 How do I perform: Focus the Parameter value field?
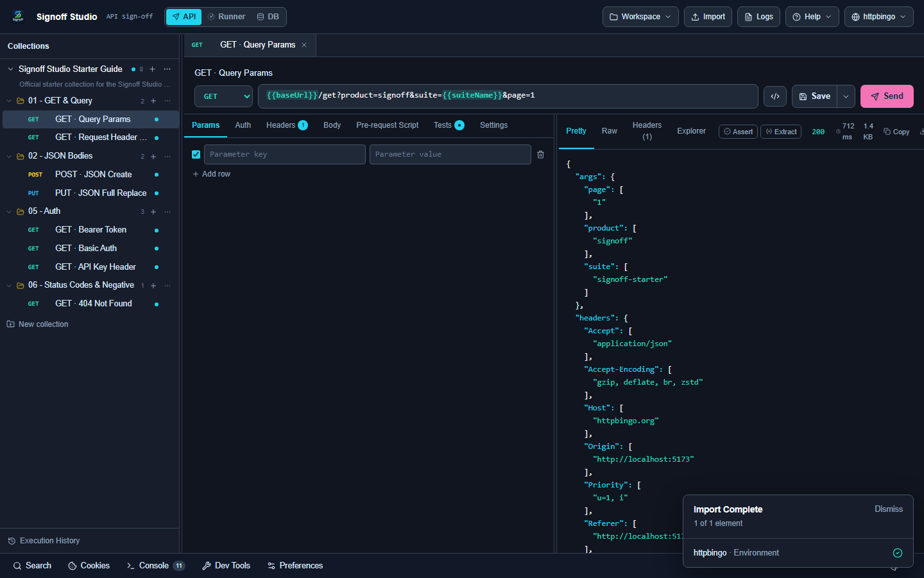(x=450, y=155)
